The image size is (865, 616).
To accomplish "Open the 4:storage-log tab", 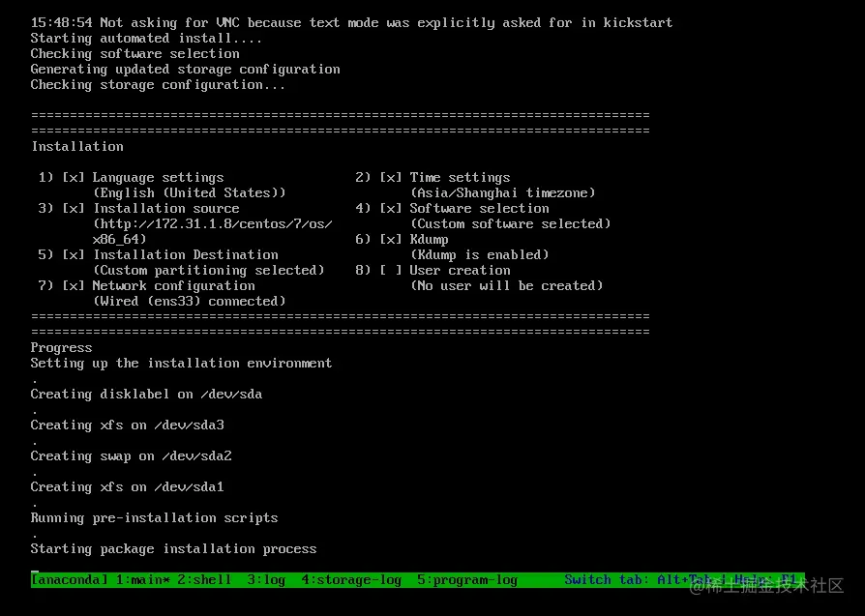I will [x=351, y=579].
